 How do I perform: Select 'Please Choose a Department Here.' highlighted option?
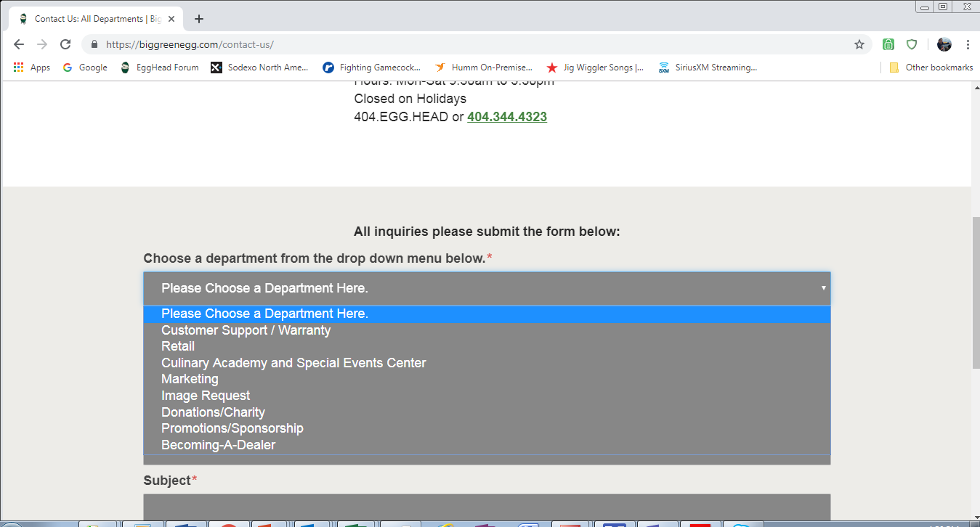(487, 314)
